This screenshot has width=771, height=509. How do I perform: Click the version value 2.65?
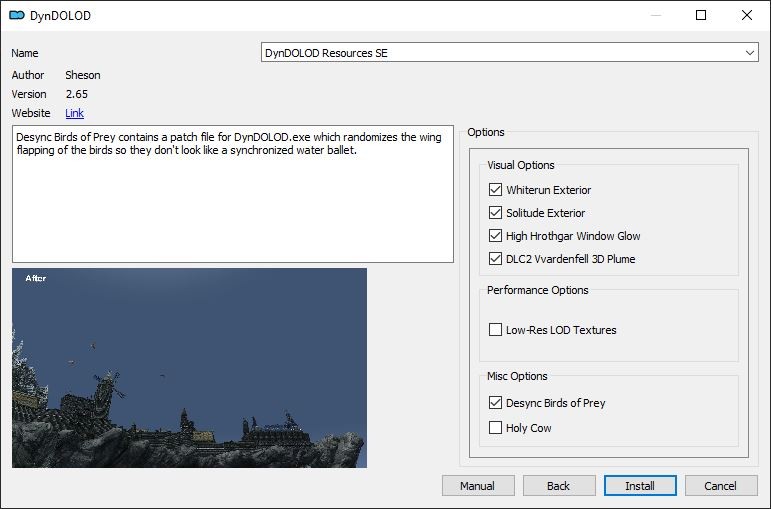tap(77, 94)
